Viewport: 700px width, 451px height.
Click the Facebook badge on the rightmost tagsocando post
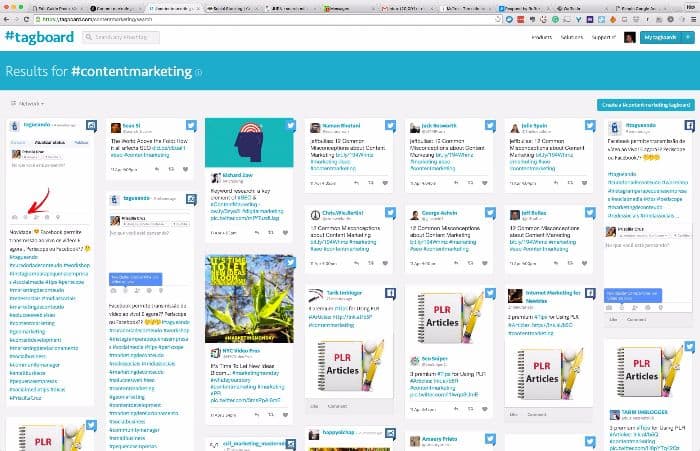click(689, 126)
